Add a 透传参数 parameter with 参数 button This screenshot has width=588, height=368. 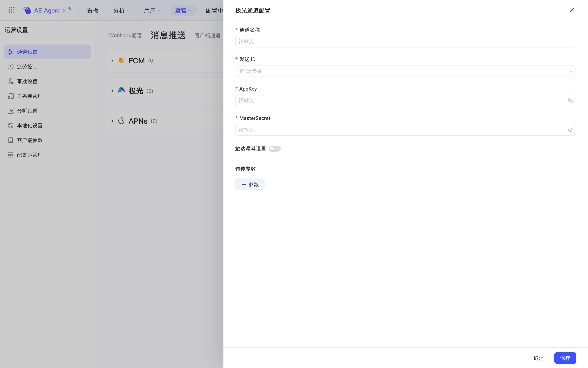pos(250,185)
